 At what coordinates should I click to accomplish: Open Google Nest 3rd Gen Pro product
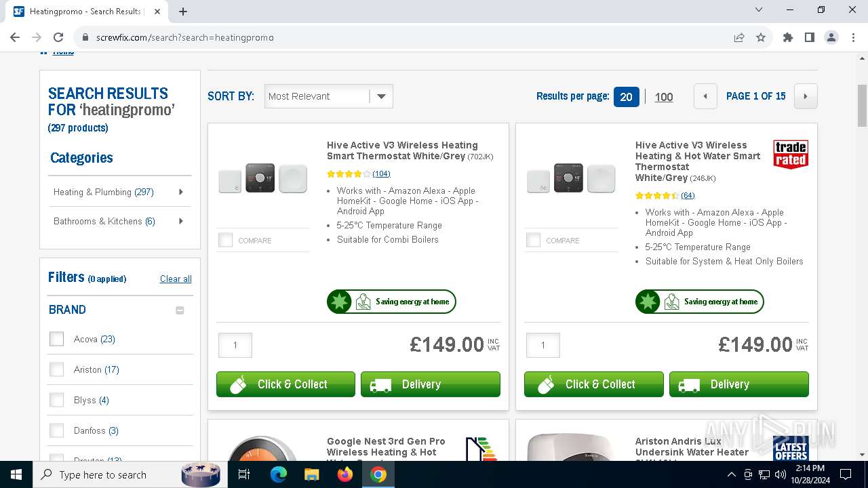click(x=386, y=449)
